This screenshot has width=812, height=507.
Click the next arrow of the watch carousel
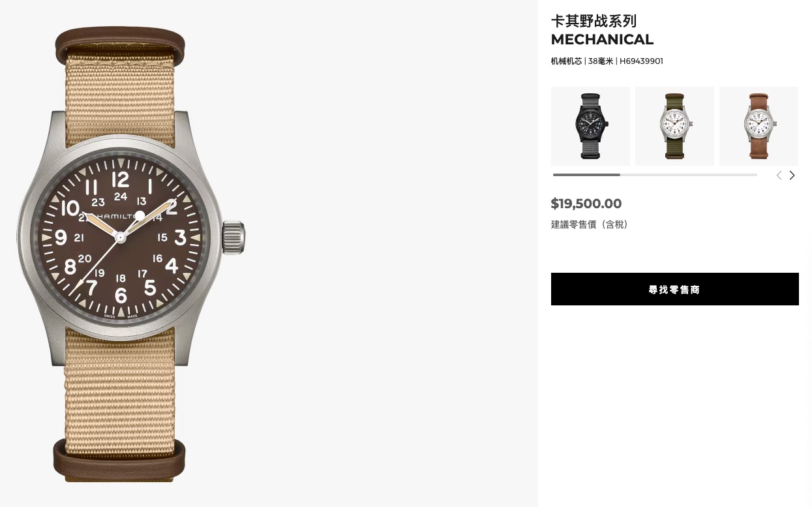coord(792,176)
